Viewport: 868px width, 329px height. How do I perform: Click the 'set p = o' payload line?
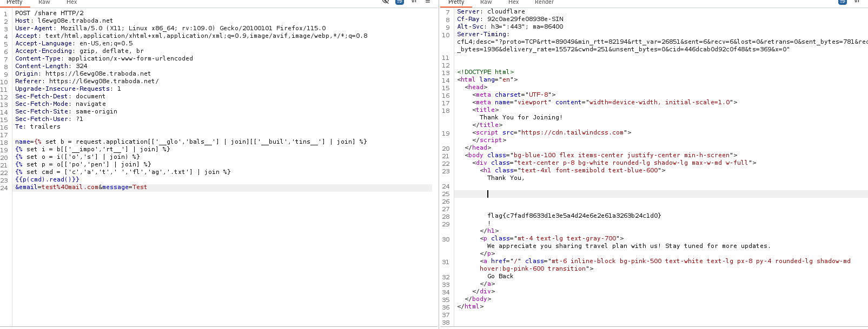(83, 164)
